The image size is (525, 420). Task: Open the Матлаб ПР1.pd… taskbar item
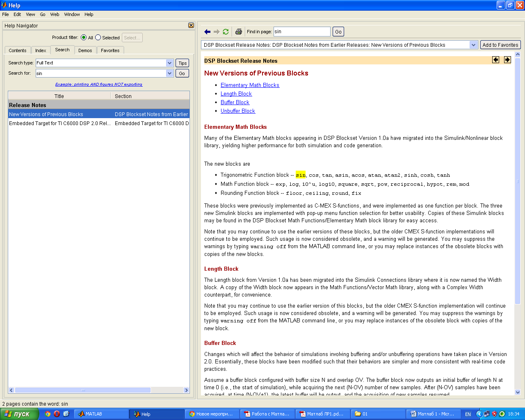point(323,414)
